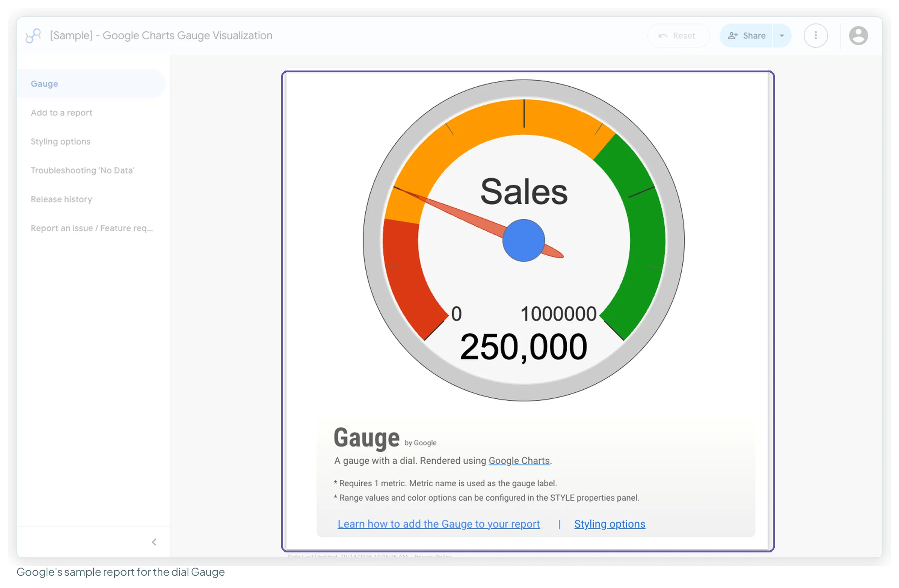Click the Styling options link below gauge
Image resolution: width=899 pixels, height=588 pixels.
point(610,524)
